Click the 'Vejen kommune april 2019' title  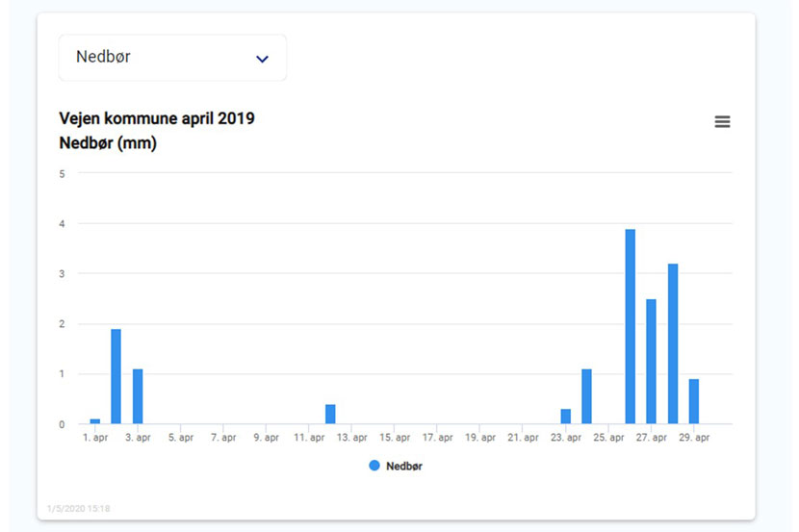tap(157, 118)
